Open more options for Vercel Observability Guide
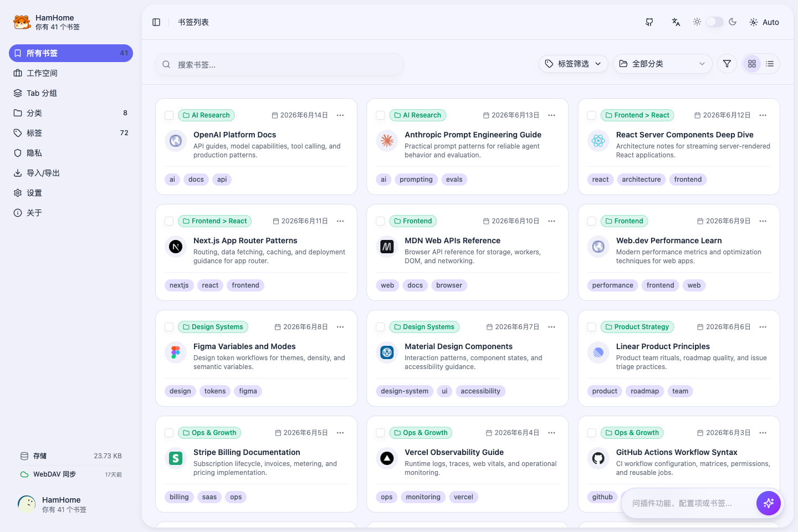 point(551,433)
